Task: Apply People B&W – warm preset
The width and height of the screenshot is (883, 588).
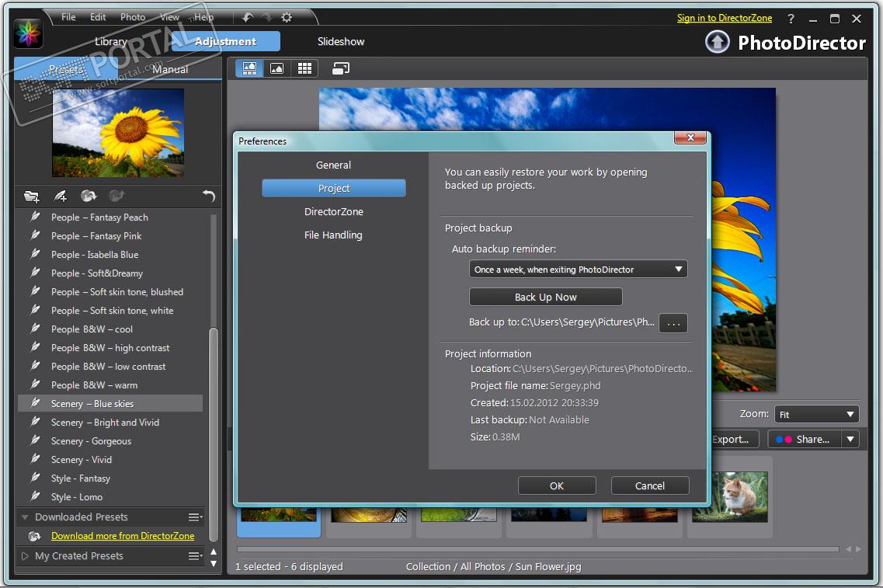Action: point(110,384)
